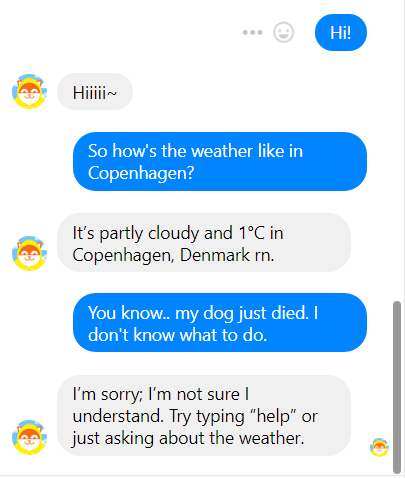Click 'Denmark rn.' text in bot reply

(227, 255)
